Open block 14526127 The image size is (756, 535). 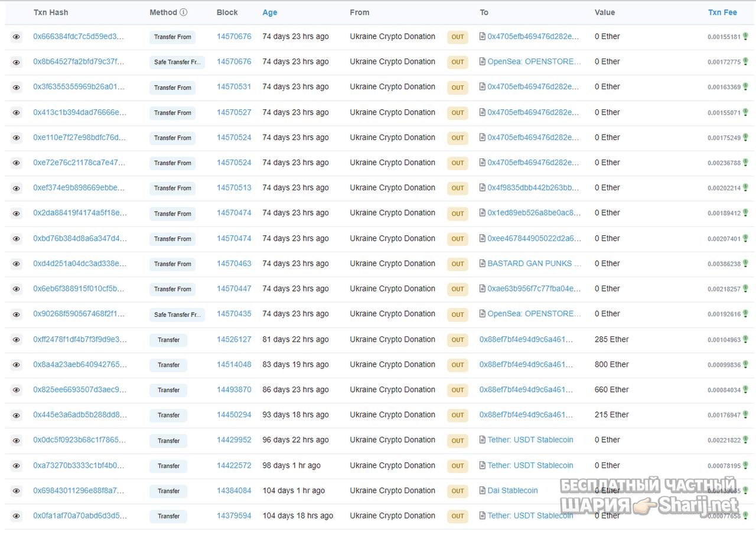(x=234, y=339)
